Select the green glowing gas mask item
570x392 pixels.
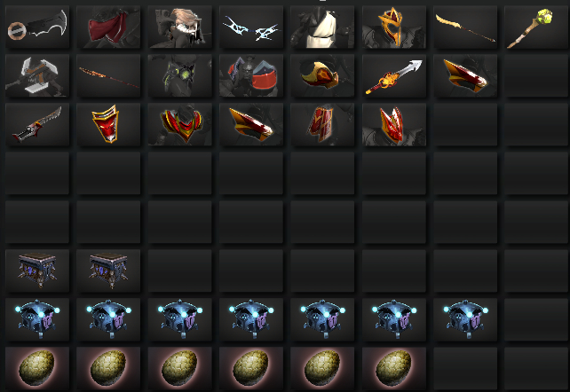tap(179, 75)
